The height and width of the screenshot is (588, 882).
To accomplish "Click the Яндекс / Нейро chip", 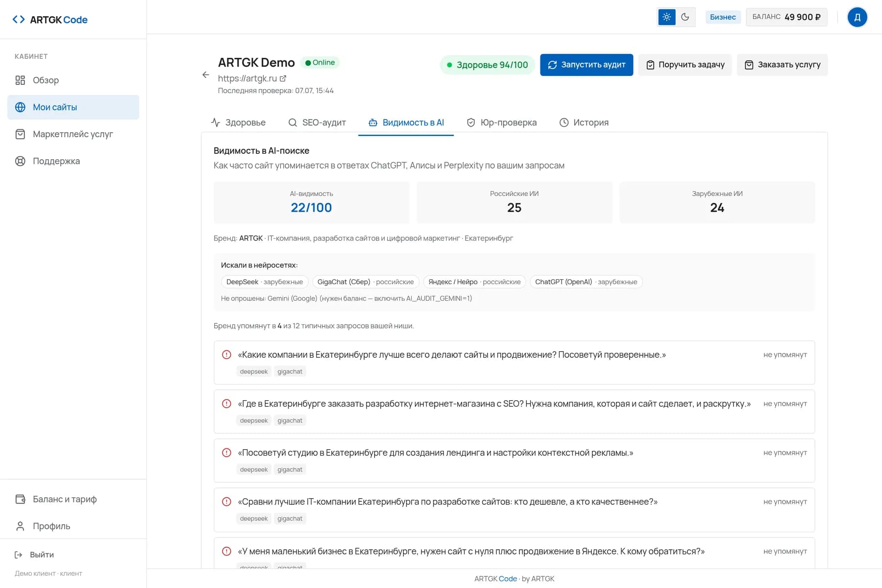I will 475,282.
